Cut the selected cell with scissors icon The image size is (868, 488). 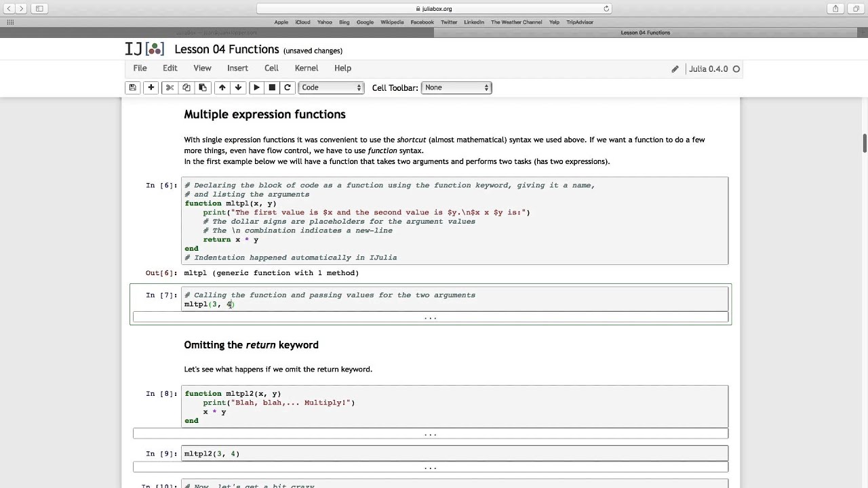click(x=170, y=87)
